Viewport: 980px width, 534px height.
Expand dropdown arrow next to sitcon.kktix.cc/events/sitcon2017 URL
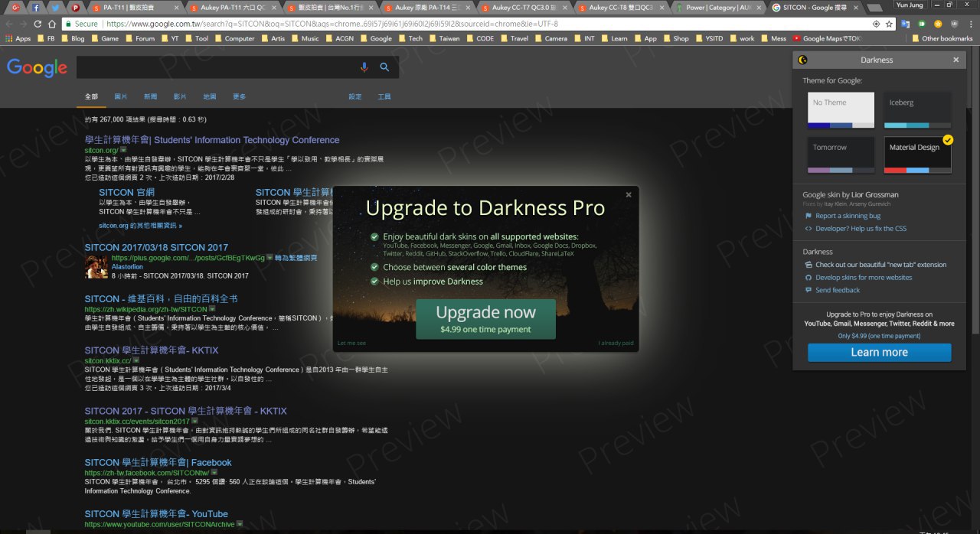(194, 421)
